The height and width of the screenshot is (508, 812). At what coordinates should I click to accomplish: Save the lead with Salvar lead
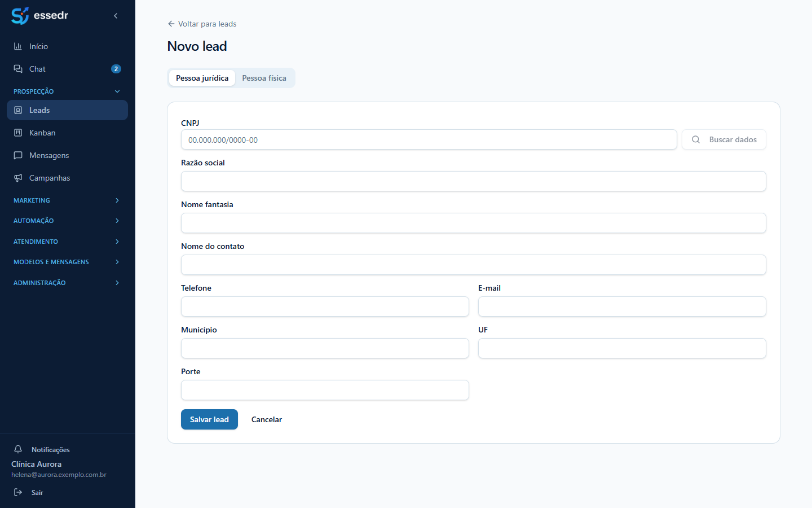click(209, 419)
